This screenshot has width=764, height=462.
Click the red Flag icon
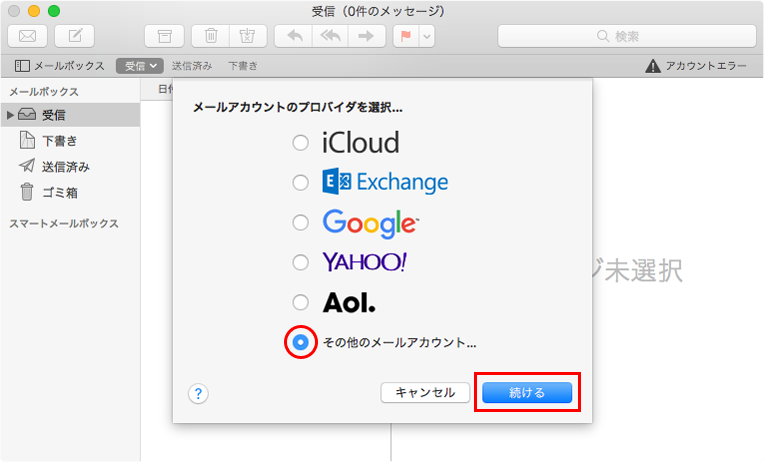(x=406, y=36)
